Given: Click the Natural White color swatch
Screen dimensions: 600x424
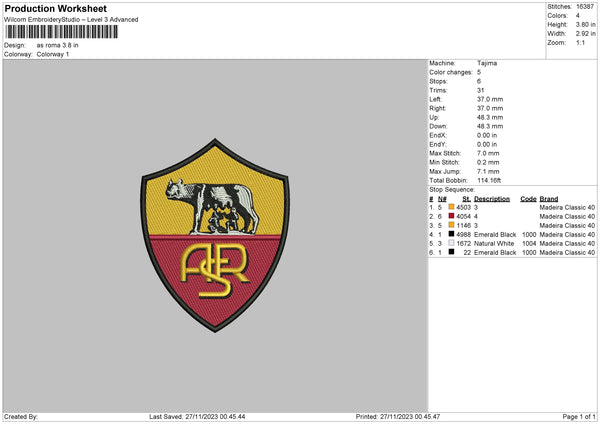Looking at the screenshot, I should [x=451, y=243].
